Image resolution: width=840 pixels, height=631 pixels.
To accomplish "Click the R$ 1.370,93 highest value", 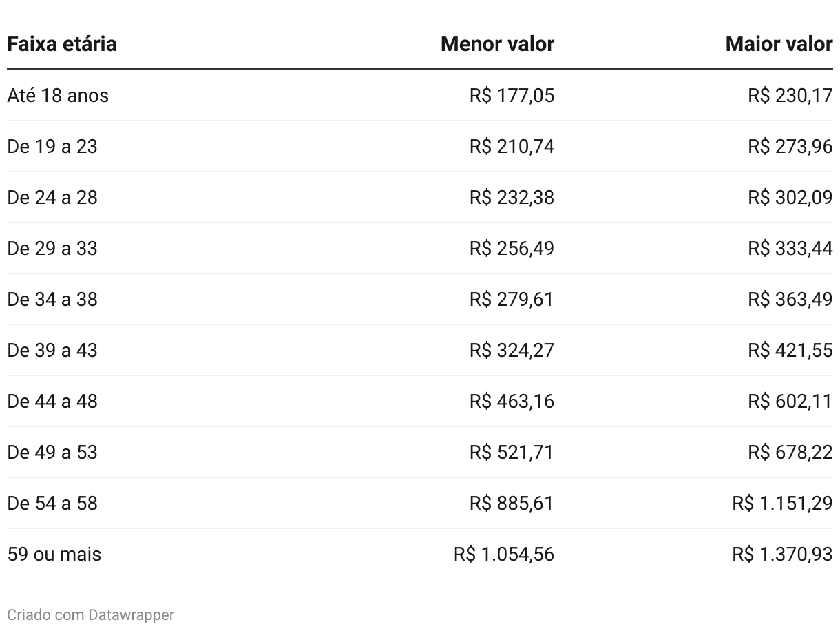I will 782,554.
